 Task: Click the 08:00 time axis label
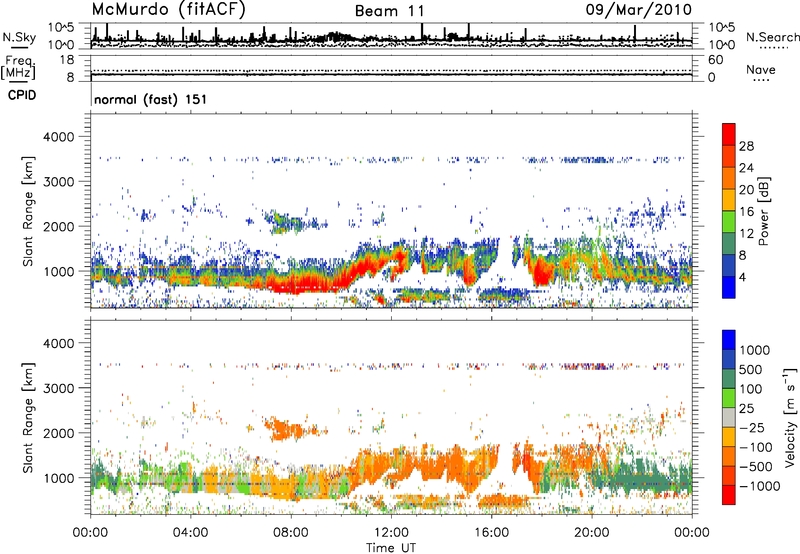coord(291,533)
